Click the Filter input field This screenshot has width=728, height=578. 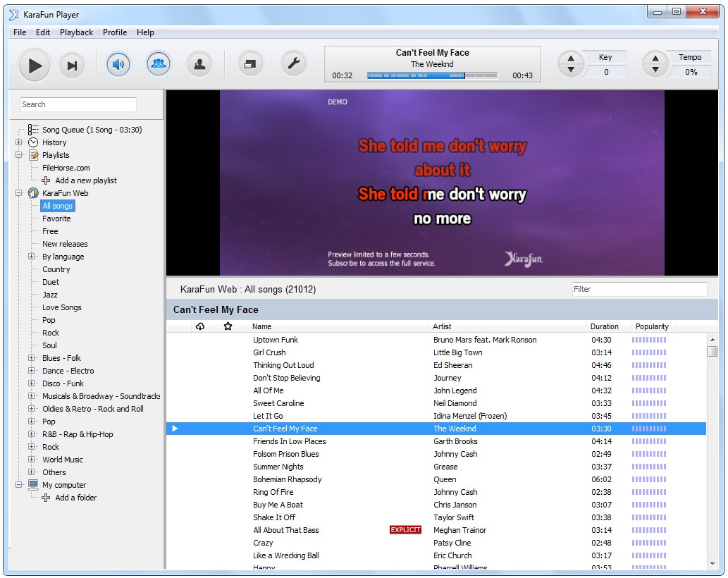tap(638, 289)
